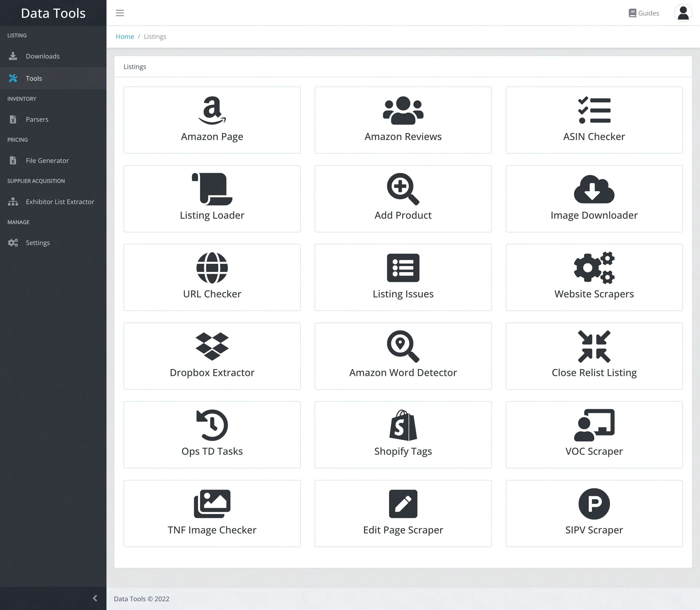Collapse the sidebar using bottom chevron

[x=95, y=598]
